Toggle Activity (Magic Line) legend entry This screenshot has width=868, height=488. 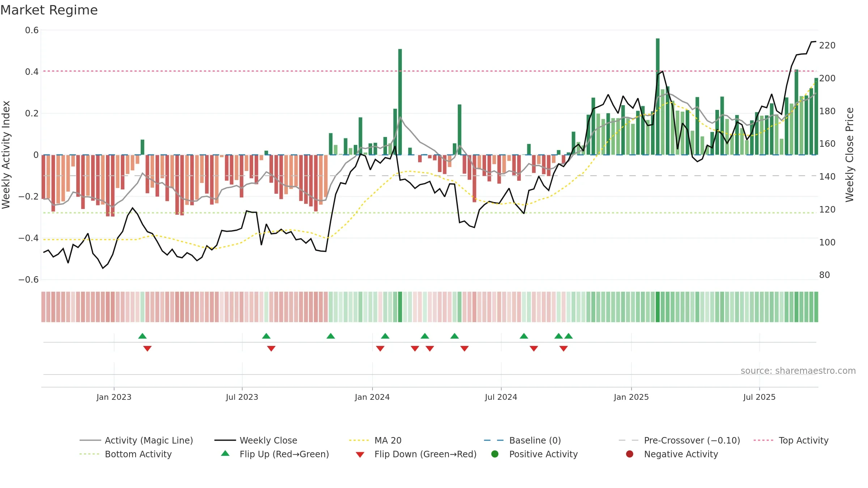(136, 440)
